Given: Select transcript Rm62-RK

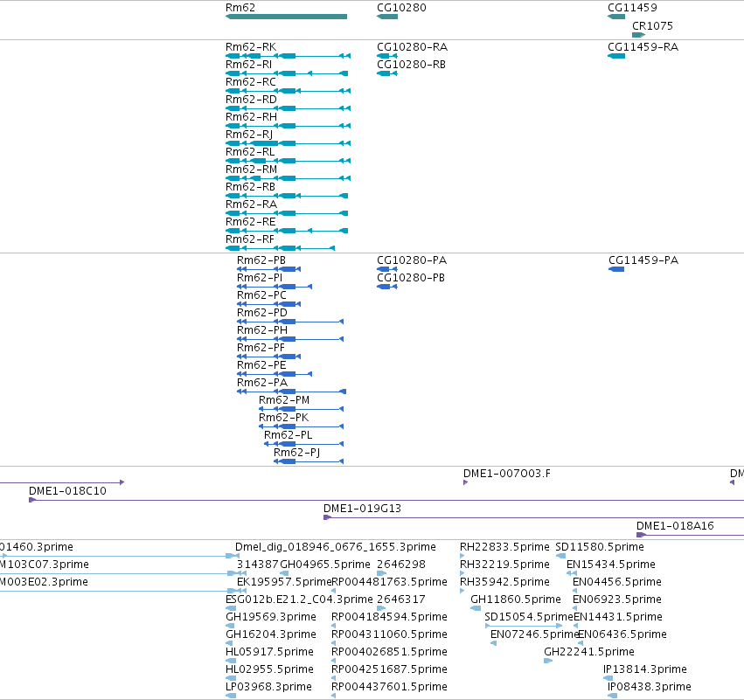Looking at the screenshot, I should [288, 56].
